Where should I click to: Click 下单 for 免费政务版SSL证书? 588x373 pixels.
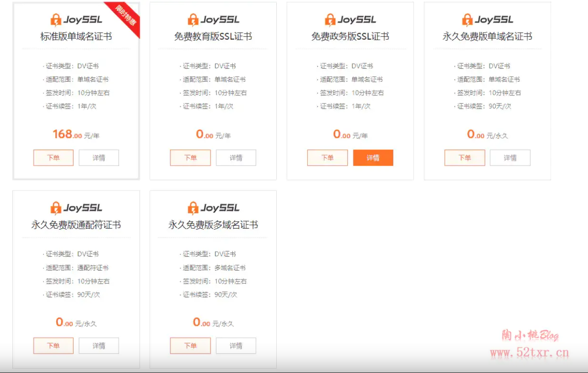coord(328,158)
